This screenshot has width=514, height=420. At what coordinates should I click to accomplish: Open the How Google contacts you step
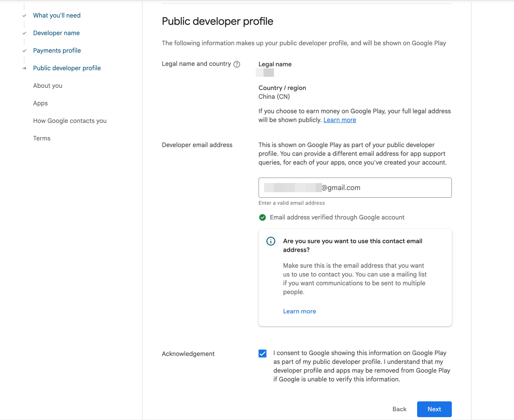[x=70, y=121]
